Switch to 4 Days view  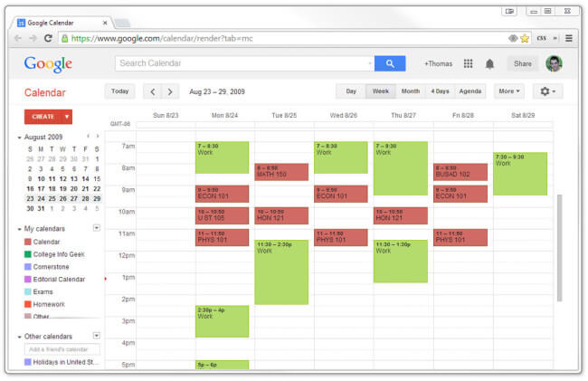(440, 91)
